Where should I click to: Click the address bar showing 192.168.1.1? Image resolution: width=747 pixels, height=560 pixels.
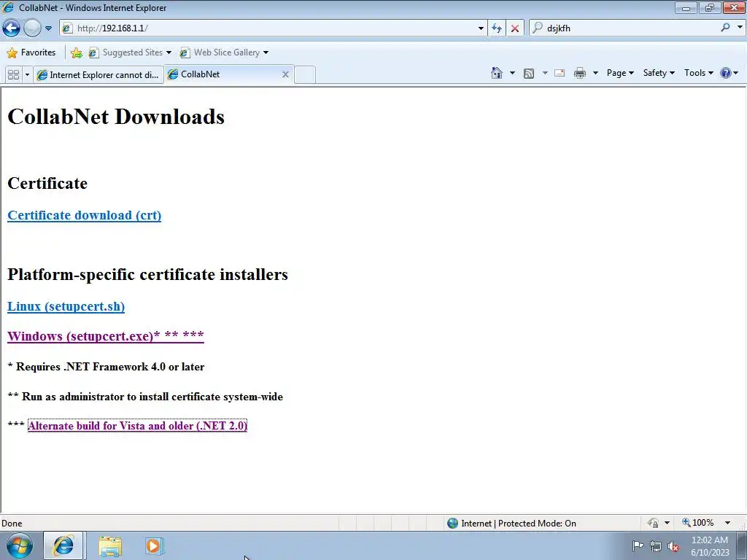268,28
